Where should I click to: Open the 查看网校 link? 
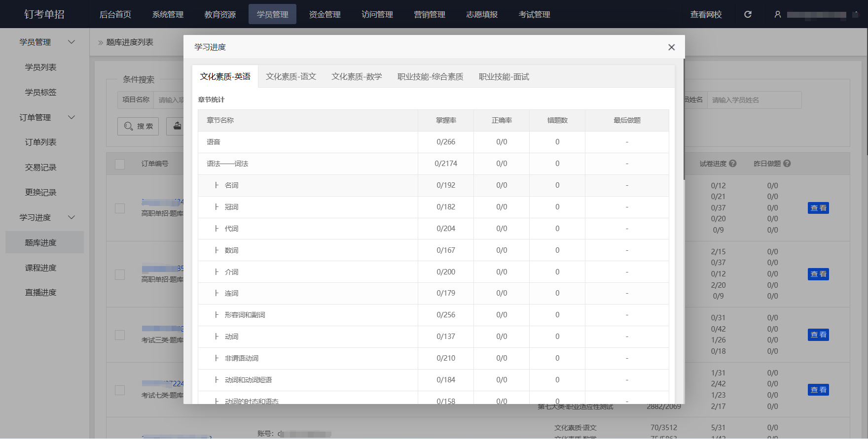click(x=706, y=14)
